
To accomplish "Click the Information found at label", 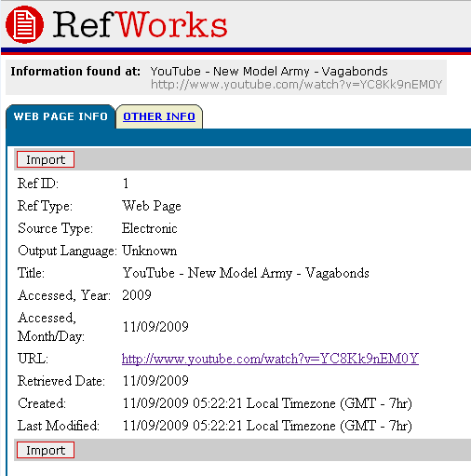I will pos(75,72).
